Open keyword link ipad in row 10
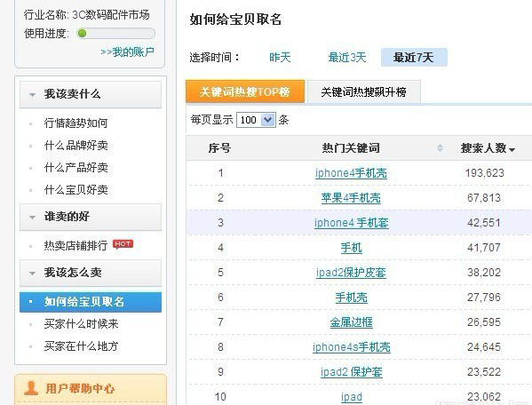The image size is (532, 405). point(352,396)
